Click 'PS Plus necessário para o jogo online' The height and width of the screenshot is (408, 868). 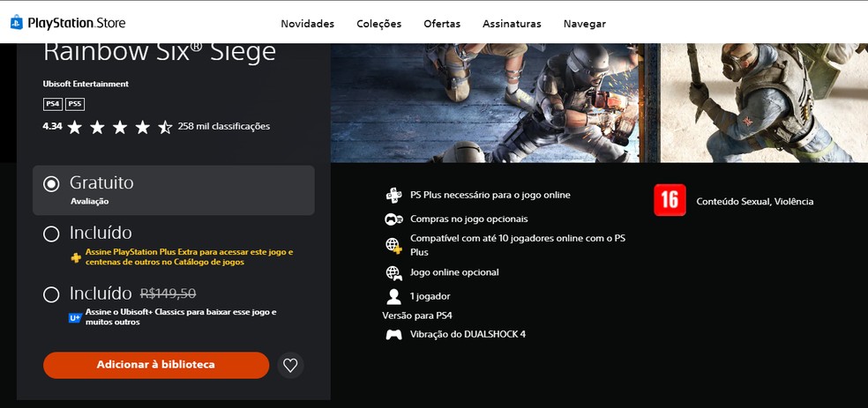[490, 195]
